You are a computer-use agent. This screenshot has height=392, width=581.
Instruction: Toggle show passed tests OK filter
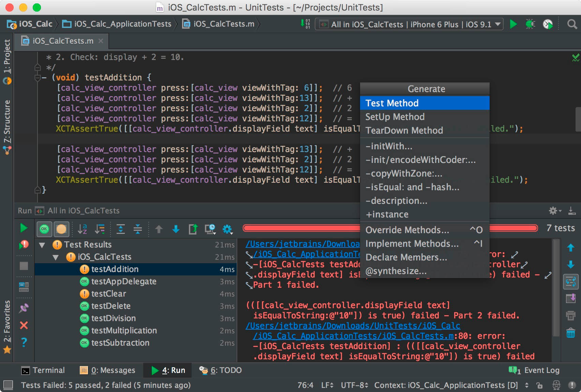(x=44, y=229)
